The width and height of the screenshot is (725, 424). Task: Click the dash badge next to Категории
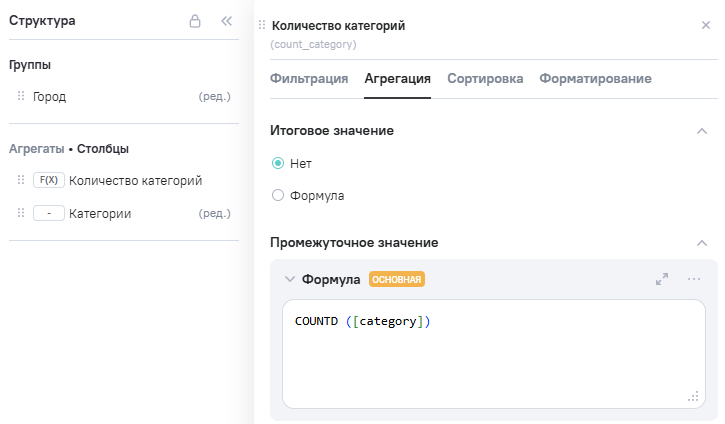pos(48,214)
